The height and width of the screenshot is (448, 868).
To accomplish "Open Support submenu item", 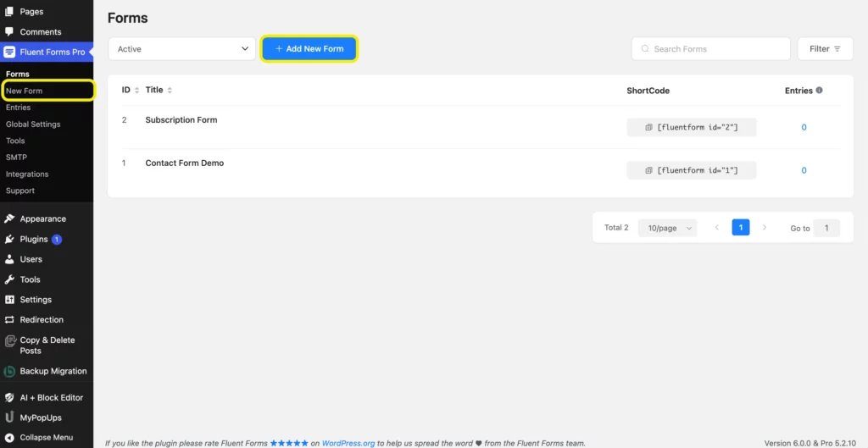I will 20,191.
